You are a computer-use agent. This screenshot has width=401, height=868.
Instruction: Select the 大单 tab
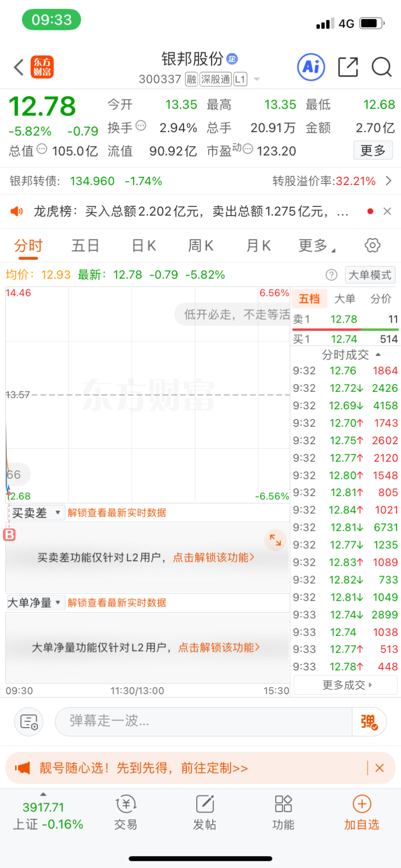coord(345,299)
